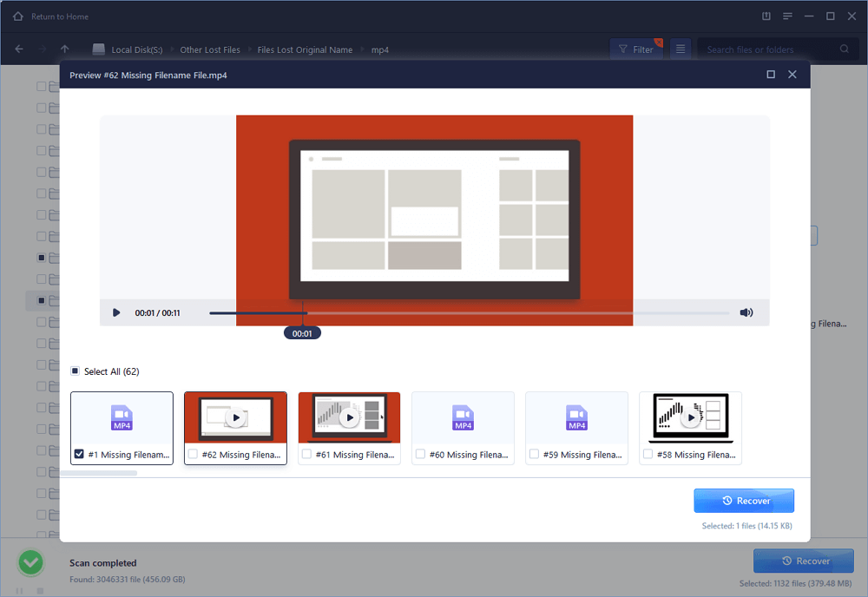Open the title bar hamburger menu
Image resolution: width=868 pixels, height=597 pixels.
tap(787, 16)
